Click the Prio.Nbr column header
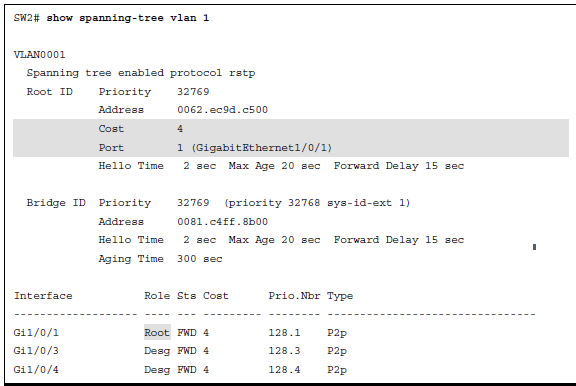Screen dimensions: 576x386 (x=294, y=296)
